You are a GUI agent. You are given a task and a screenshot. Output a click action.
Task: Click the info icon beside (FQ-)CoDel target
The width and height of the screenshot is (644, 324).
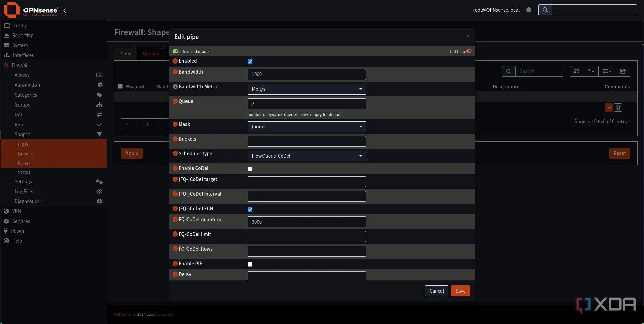pyautogui.click(x=175, y=179)
